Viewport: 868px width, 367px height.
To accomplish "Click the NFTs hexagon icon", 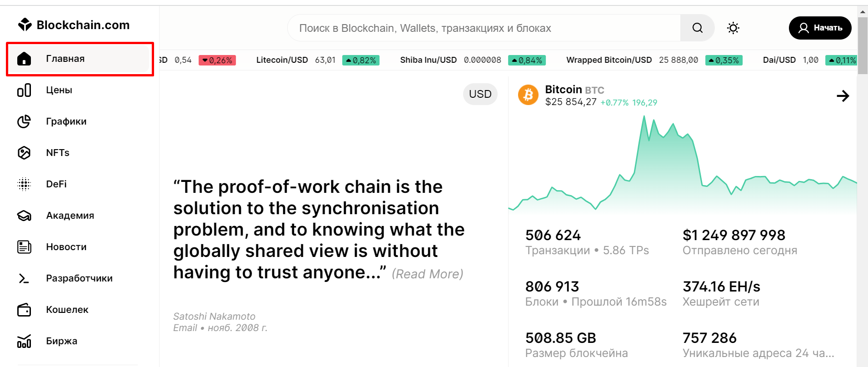I will point(24,152).
